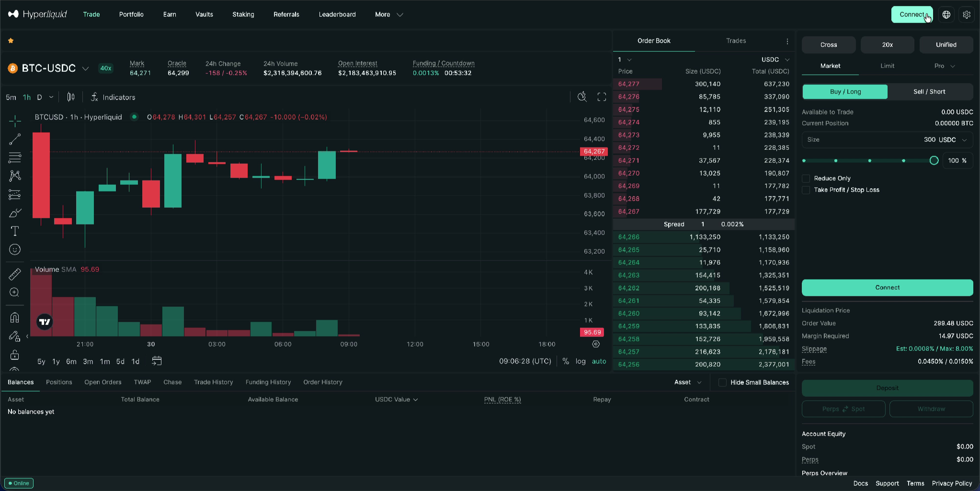Select the ruler measure tool
The height and width of the screenshot is (491, 980).
coord(15,274)
